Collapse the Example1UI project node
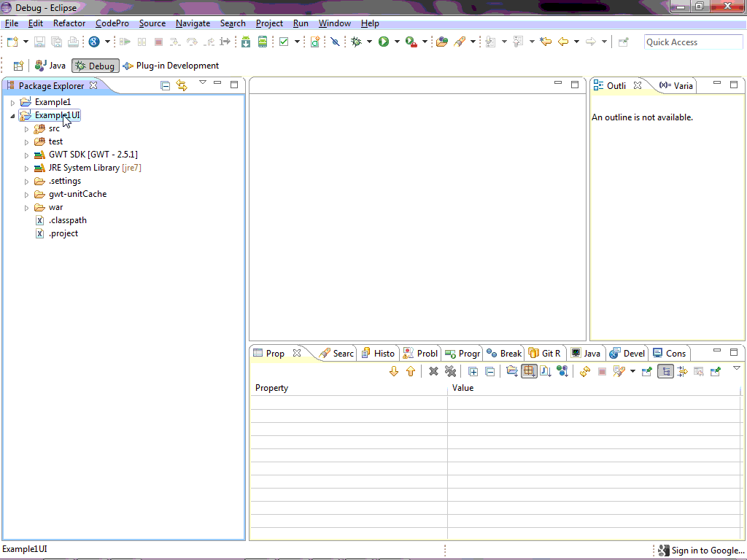The width and height of the screenshot is (747, 560). [13, 116]
